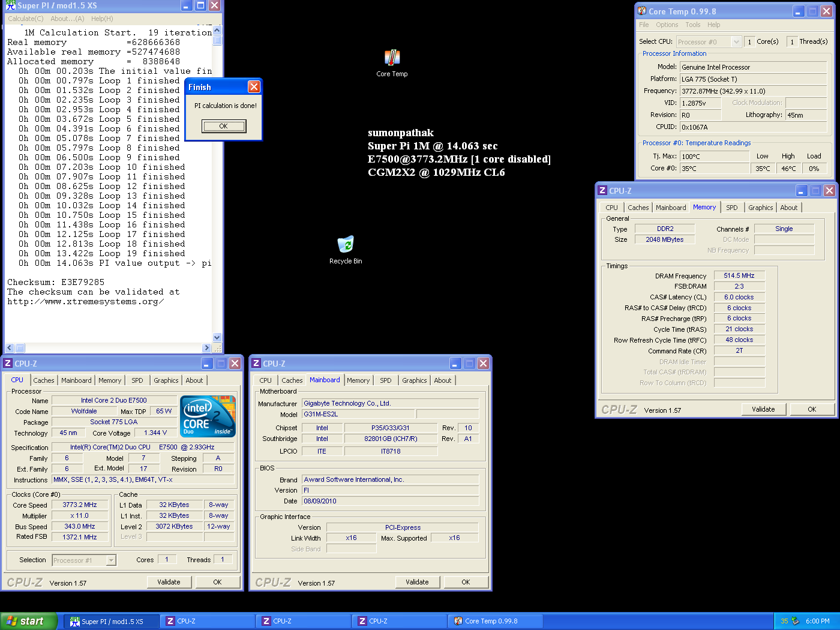Open the Core Temp 0.99.8 taskbar button

[495, 621]
